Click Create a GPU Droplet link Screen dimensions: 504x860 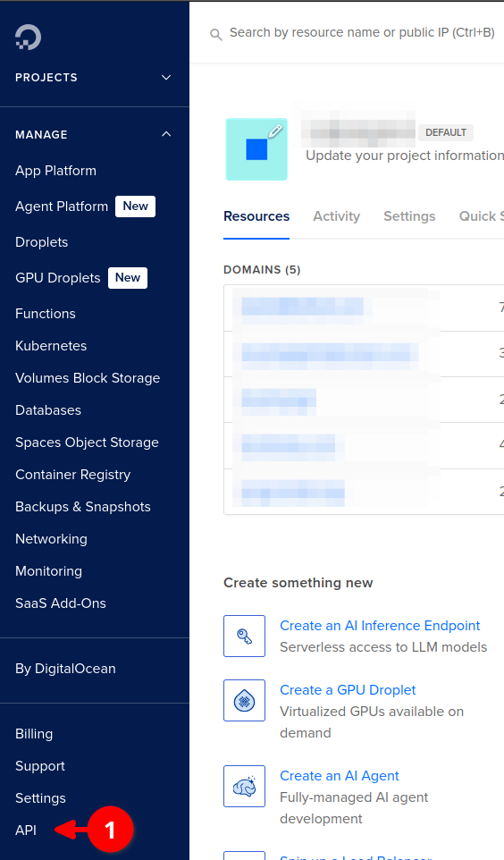pyautogui.click(x=348, y=689)
